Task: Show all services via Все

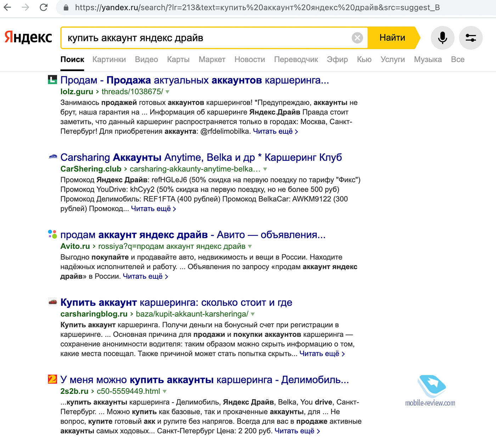Action: (458, 59)
